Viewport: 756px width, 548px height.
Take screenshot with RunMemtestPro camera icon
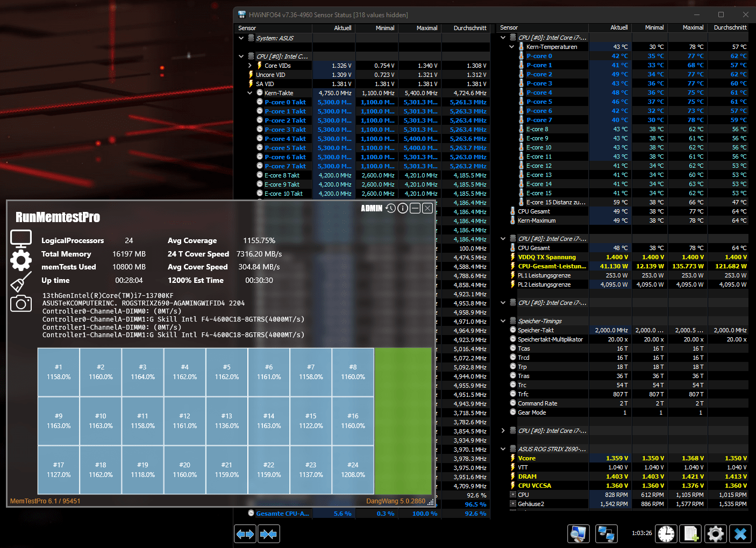[21, 304]
